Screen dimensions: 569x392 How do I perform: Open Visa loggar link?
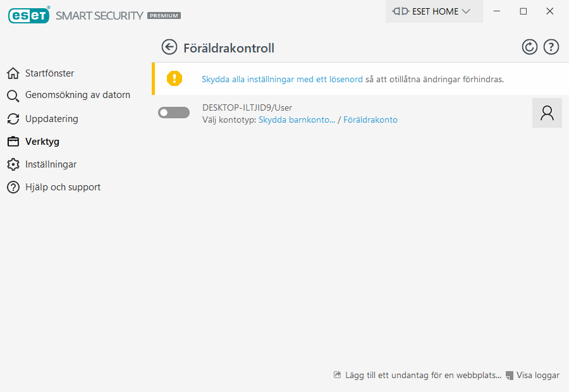pos(538,375)
